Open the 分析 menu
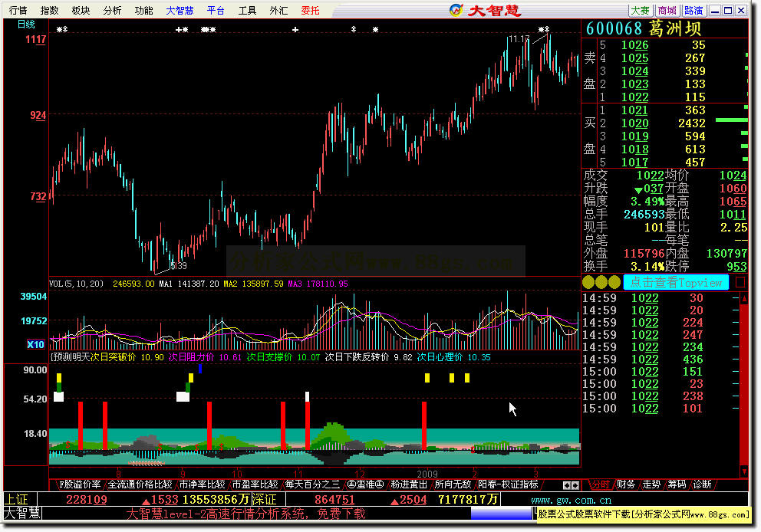This screenshot has width=761, height=532. click(112, 10)
